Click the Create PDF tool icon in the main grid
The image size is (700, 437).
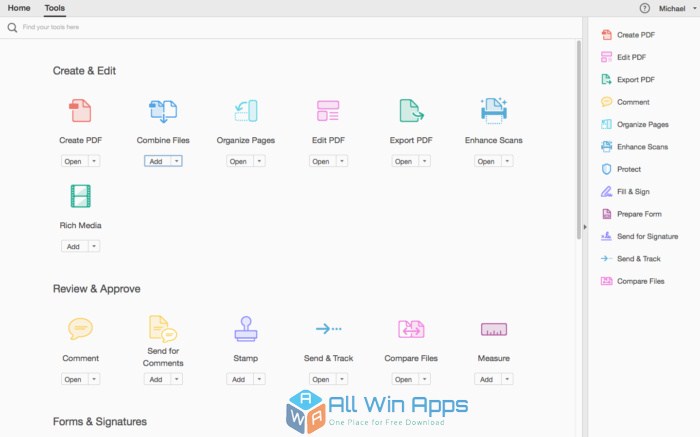(80, 111)
